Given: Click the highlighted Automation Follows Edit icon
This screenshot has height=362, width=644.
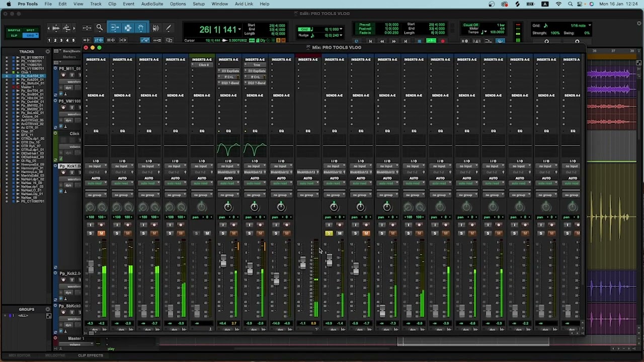Looking at the screenshot, I should tap(145, 40).
